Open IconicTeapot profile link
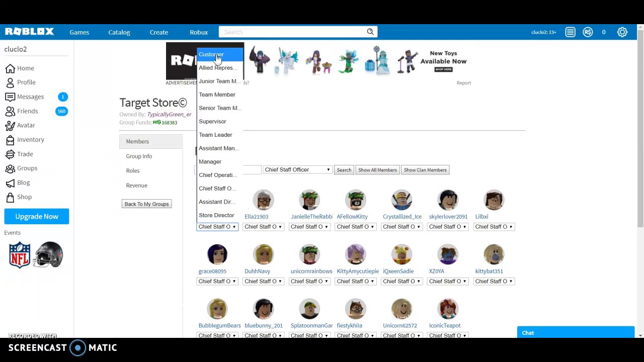Viewport: 644px width, 362px height. click(x=445, y=326)
